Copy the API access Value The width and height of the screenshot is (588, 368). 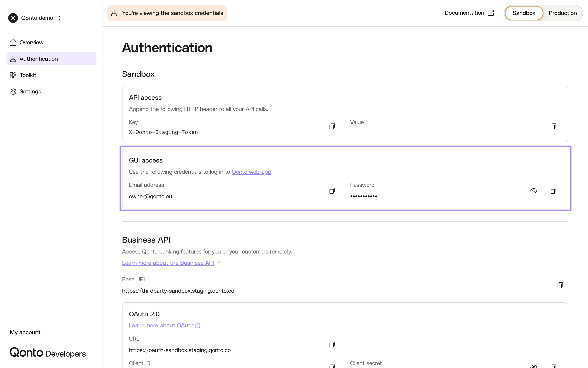coord(553,126)
